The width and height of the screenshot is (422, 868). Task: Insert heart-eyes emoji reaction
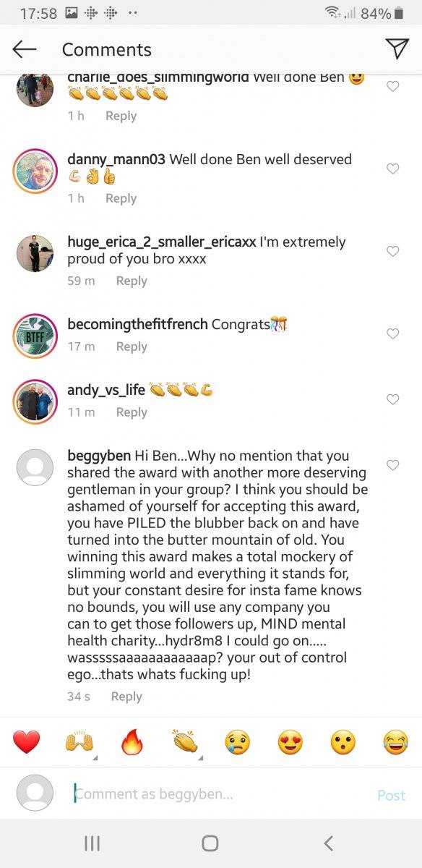[290, 742]
